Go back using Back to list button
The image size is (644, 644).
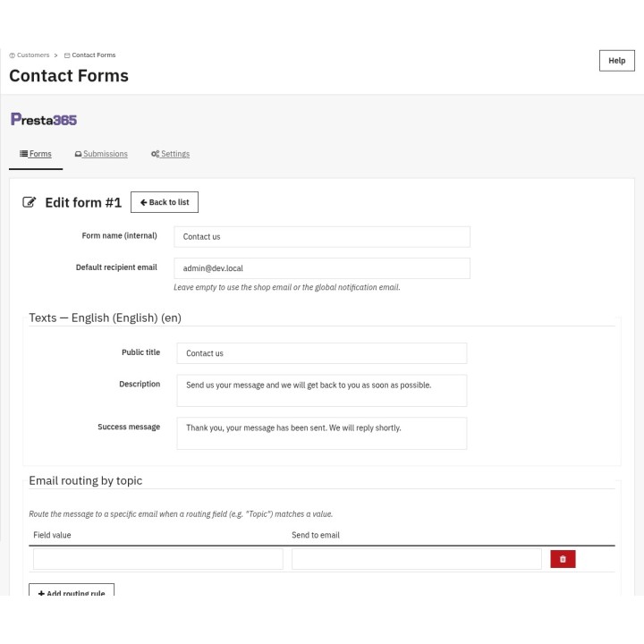(165, 202)
